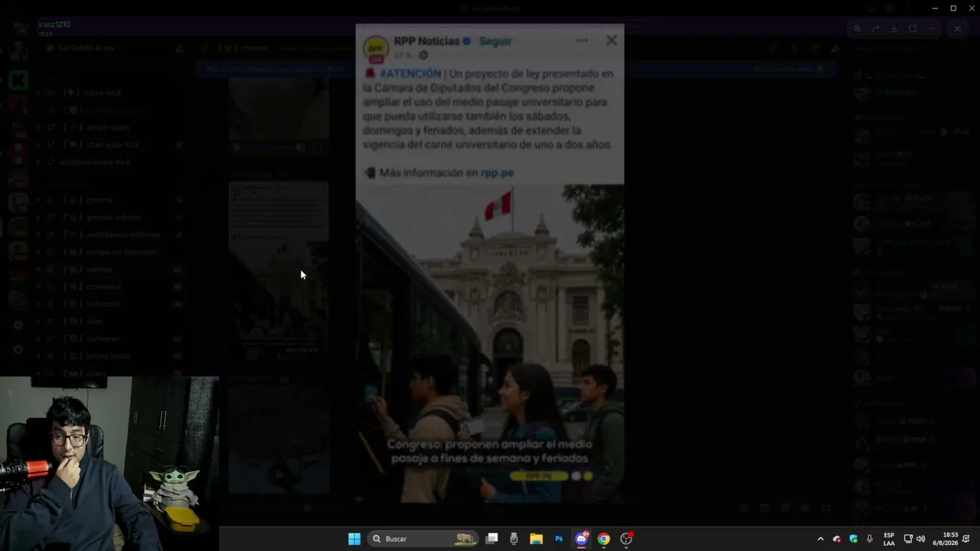This screenshot has height=551, width=980.
Task: Switch to Photoshop on the taskbar
Action: (x=559, y=539)
